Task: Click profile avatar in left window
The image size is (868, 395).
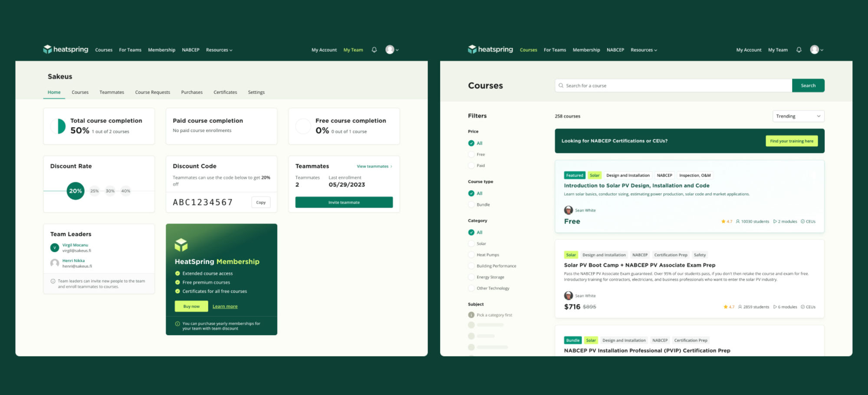Action: point(390,49)
